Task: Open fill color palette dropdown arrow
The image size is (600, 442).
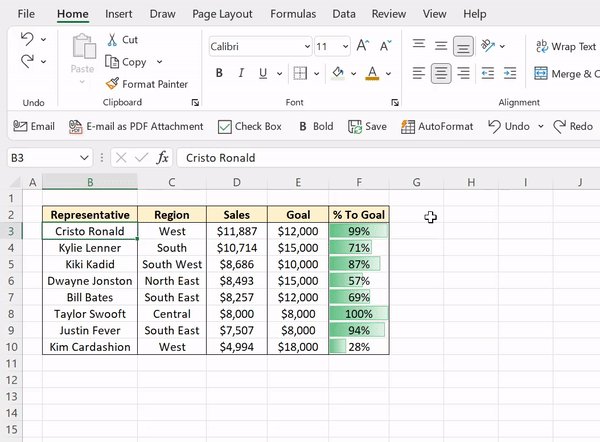Action: click(x=354, y=73)
